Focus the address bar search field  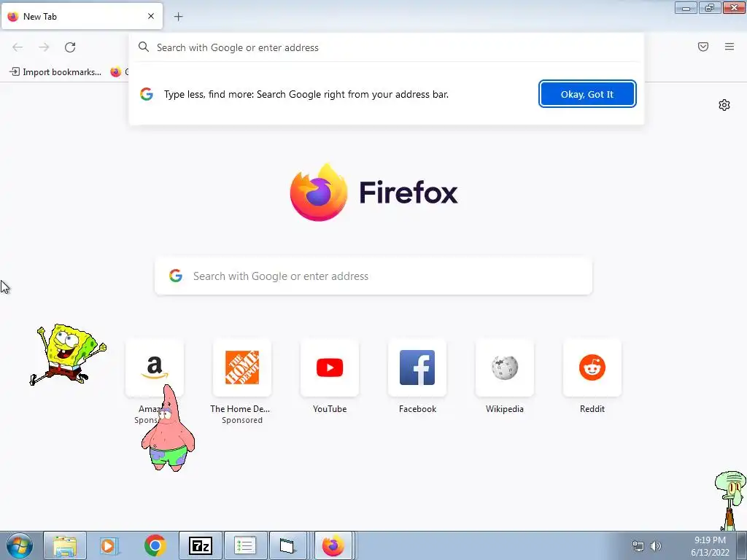point(386,47)
